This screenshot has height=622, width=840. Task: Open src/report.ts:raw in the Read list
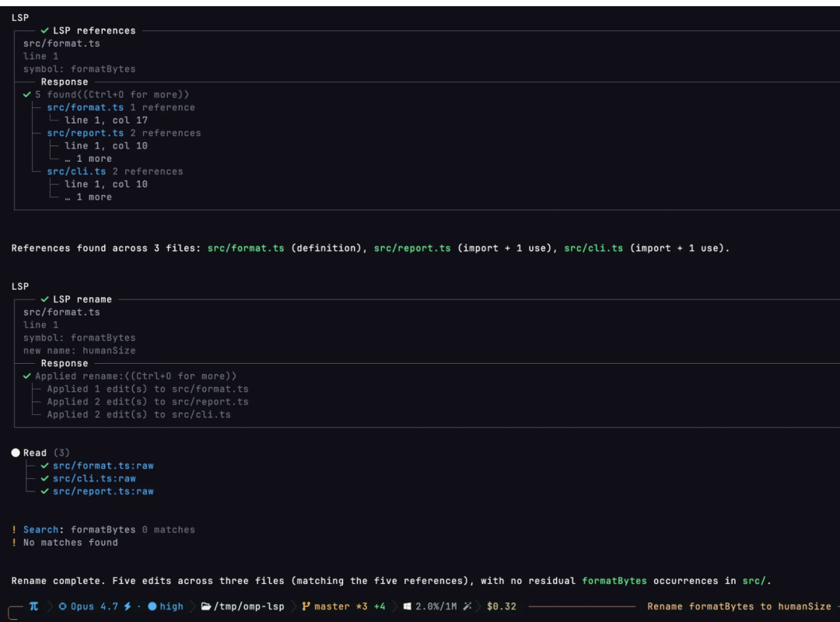pyautogui.click(x=103, y=491)
